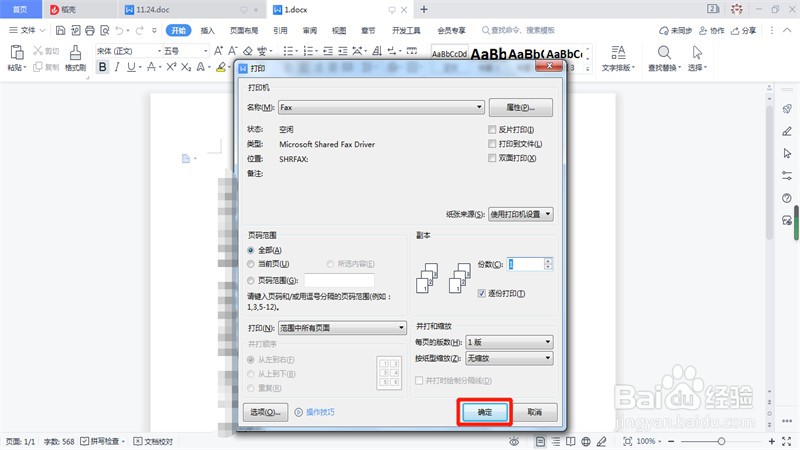Screen dimensions: 800x450
Task: Open the 纸张来源 paper source dropdown
Action: coord(520,214)
